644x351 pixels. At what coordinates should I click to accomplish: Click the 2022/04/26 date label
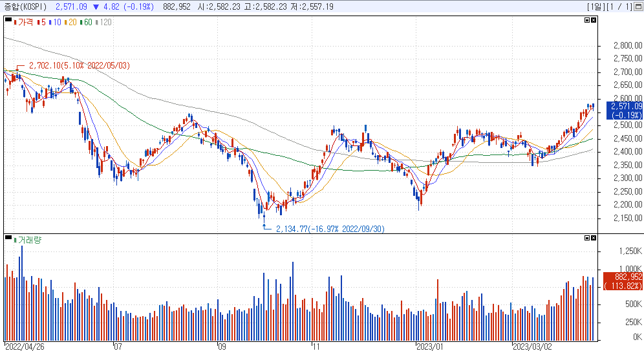[25, 346]
